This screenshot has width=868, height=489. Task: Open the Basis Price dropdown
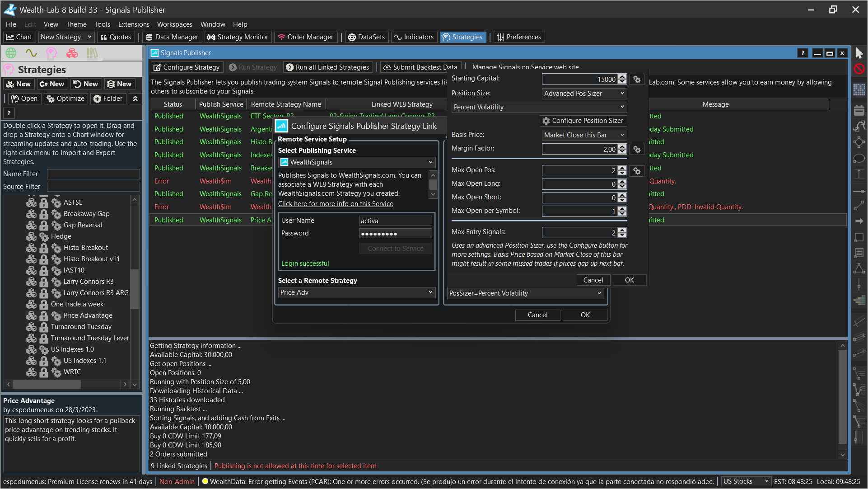pyautogui.click(x=584, y=135)
